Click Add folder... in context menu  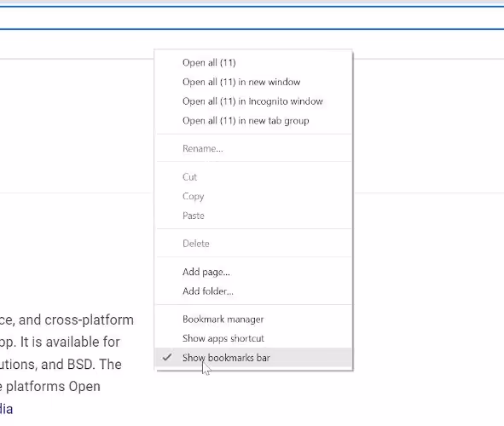coord(253,291)
